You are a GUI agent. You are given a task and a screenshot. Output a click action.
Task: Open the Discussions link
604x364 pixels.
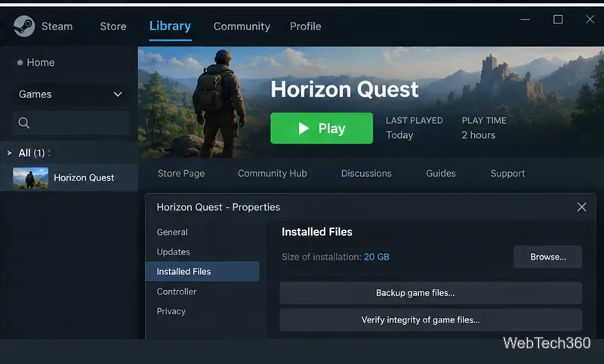(x=366, y=174)
